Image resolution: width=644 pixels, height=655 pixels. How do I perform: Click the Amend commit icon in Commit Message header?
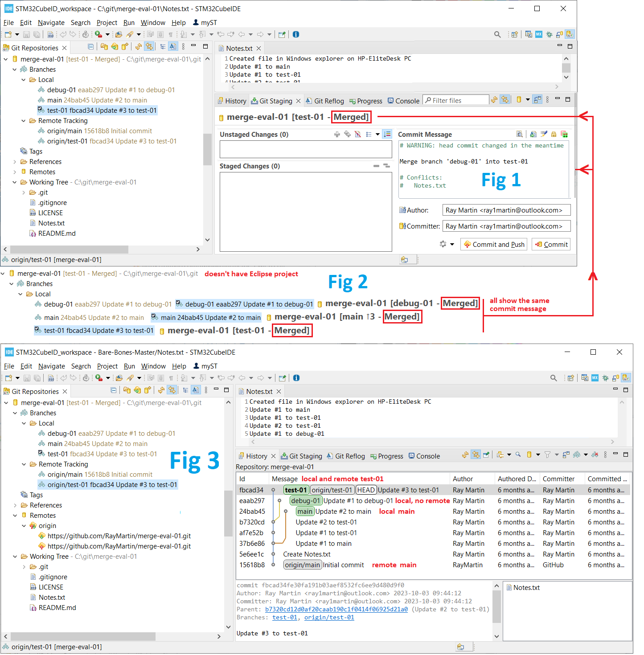533,134
